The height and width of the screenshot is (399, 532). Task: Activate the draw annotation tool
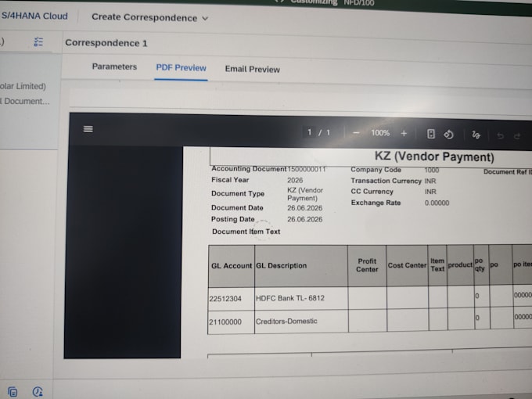click(476, 135)
